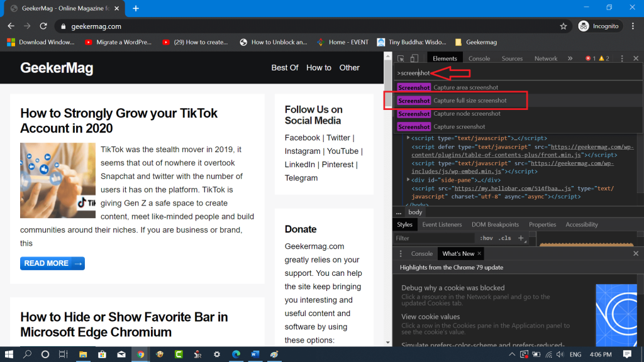Reload the page with refresh icon

click(43, 26)
